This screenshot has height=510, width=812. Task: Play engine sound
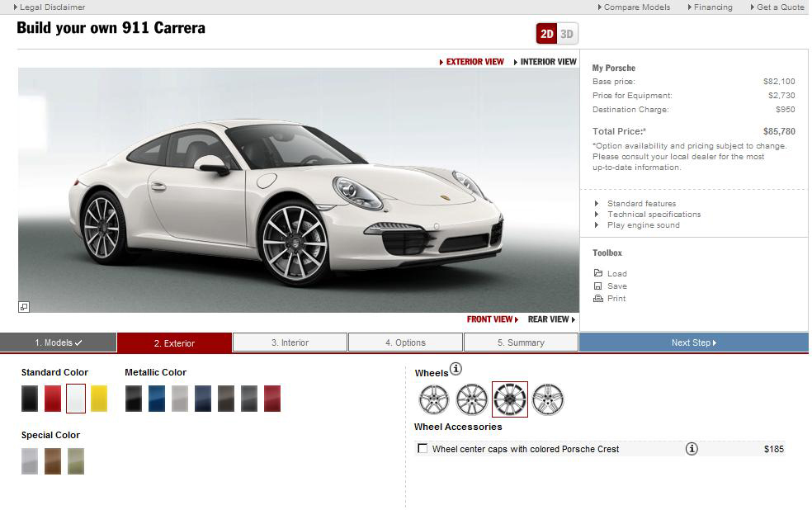pos(643,225)
